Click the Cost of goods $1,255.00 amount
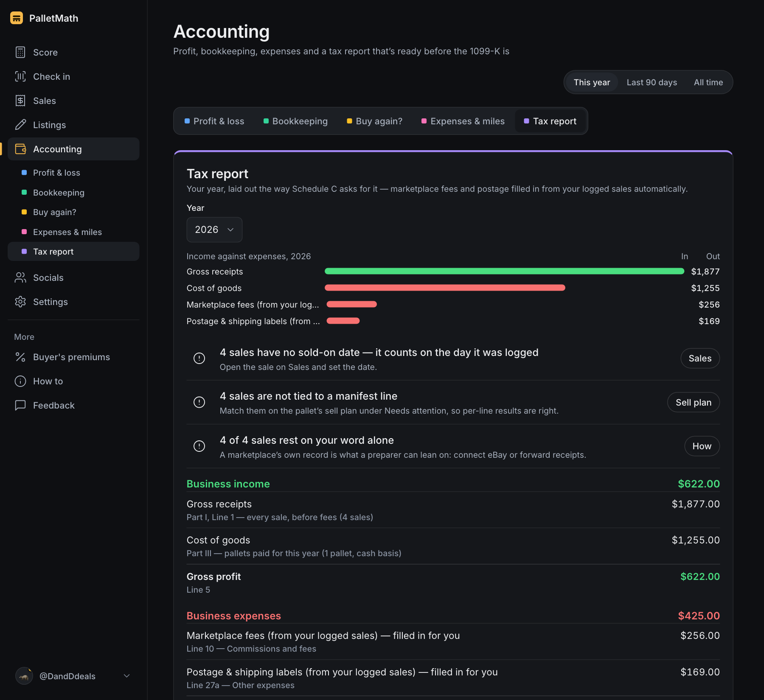 click(696, 540)
